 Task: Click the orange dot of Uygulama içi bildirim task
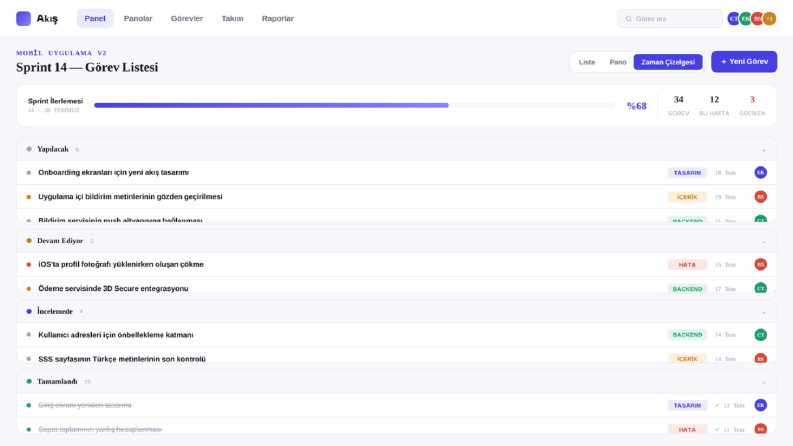[29, 197]
